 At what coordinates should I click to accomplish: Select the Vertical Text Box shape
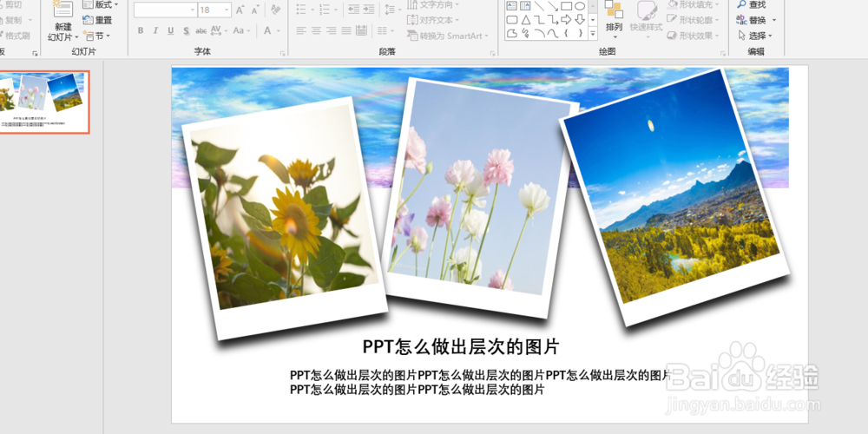(525, 5)
